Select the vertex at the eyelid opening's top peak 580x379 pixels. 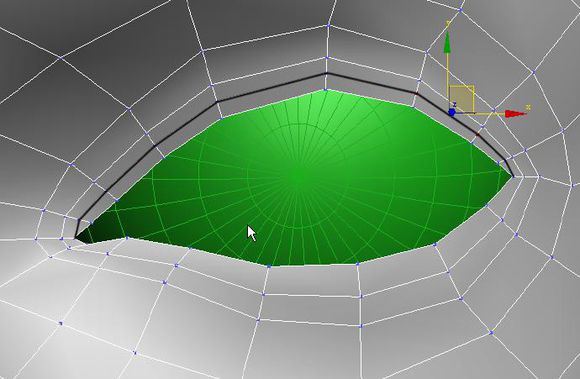click(x=326, y=90)
